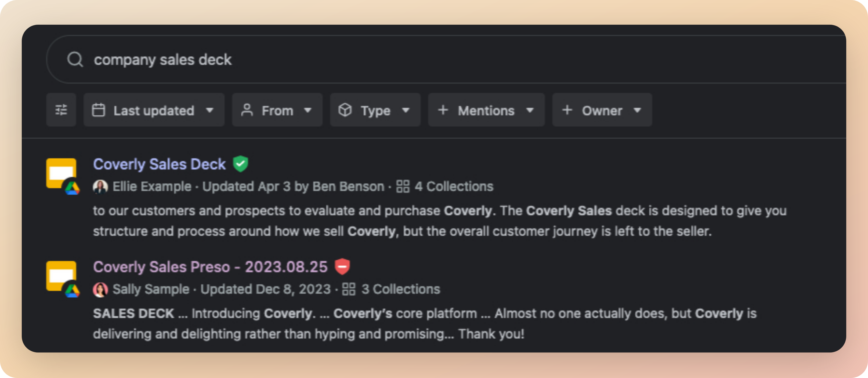868x378 pixels.
Task: Open Coverly Sales Preso - 2023.08.25 result
Action: point(210,267)
